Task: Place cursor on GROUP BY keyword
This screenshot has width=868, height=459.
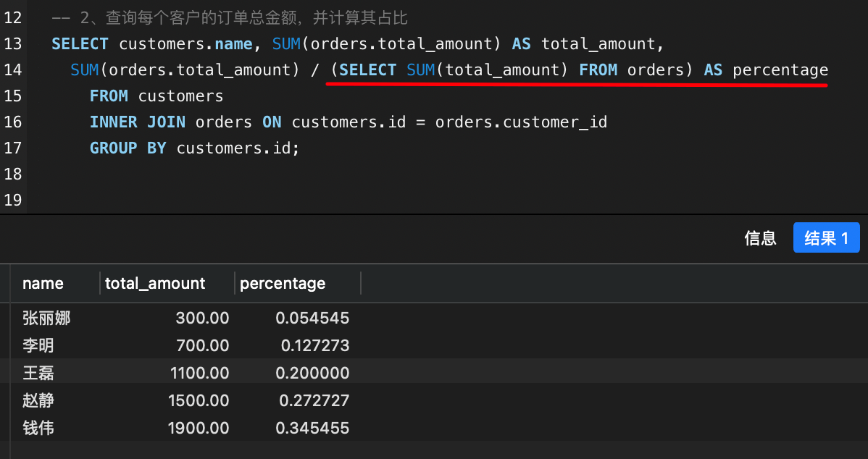Action: 128,148
